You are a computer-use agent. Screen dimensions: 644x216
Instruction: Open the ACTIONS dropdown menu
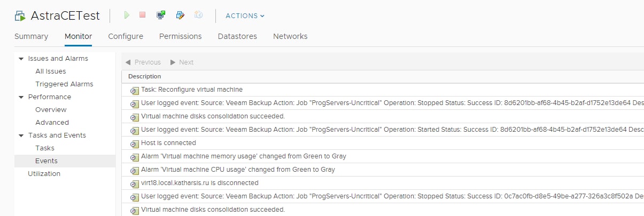click(245, 16)
